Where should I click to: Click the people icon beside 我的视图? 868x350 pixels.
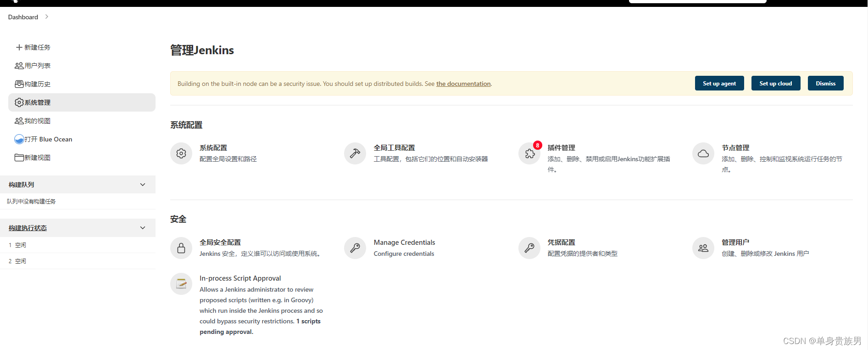(x=19, y=121)
